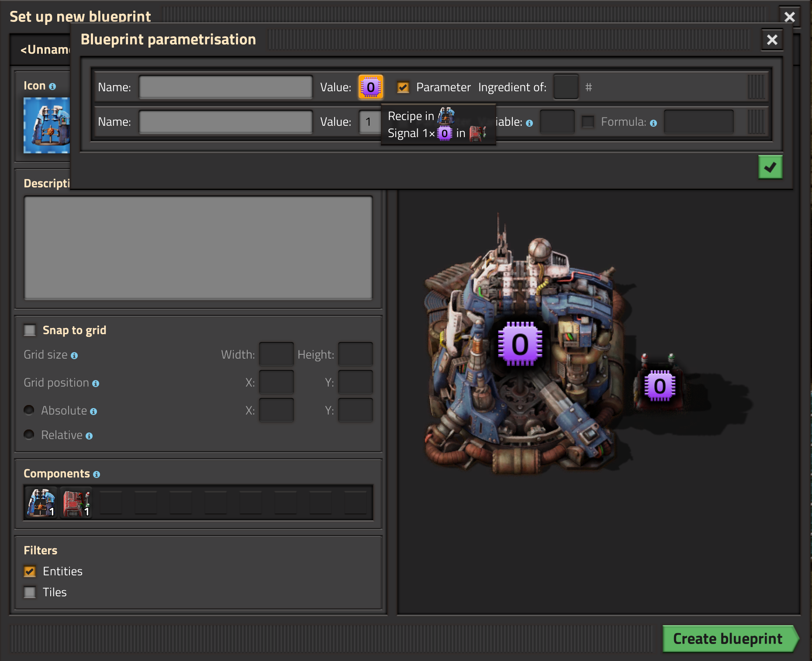The width and height of the screenshot is (812, 661).
Task: Click the Absolute Y field
Action: (x=355, y=410)
